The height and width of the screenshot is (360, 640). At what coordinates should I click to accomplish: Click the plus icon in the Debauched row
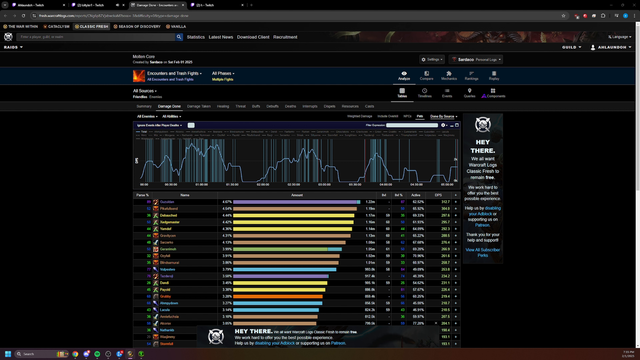click(456, 216)
